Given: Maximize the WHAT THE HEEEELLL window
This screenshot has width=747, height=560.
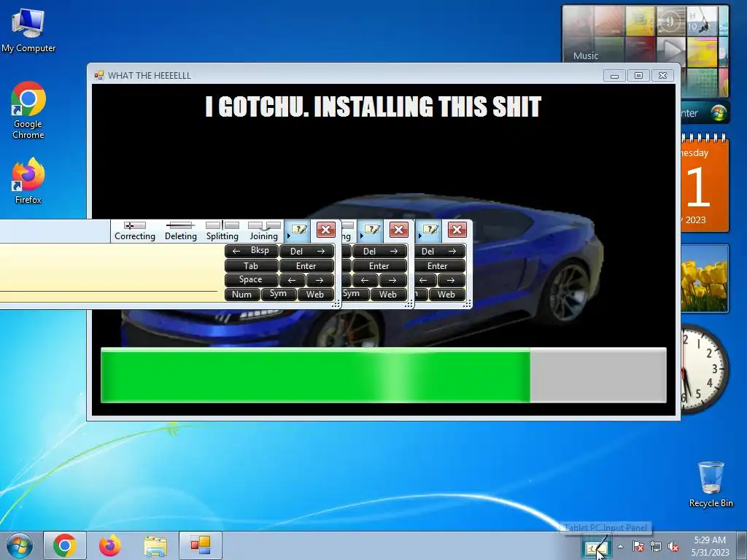Looking at the screenshot, I should (638, 76).
